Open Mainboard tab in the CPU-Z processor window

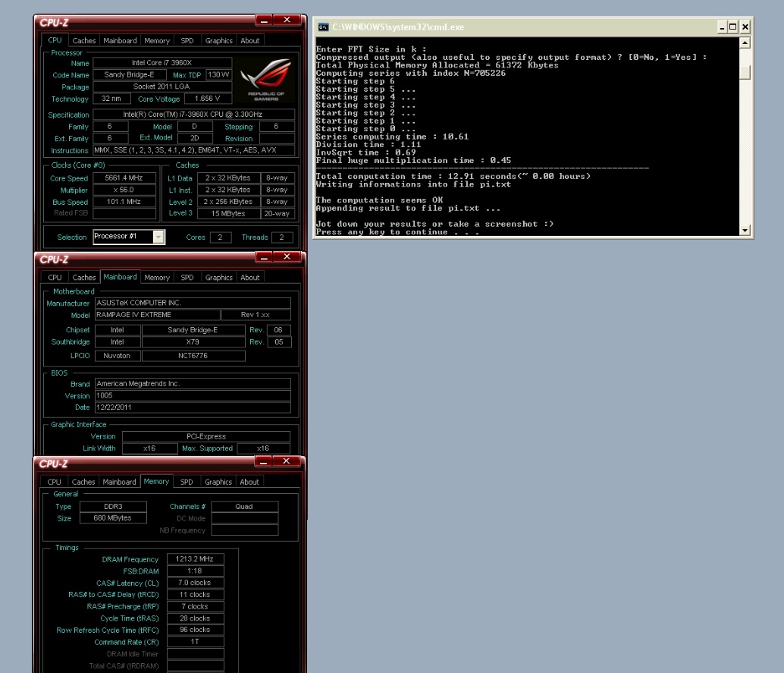(120, 40)
